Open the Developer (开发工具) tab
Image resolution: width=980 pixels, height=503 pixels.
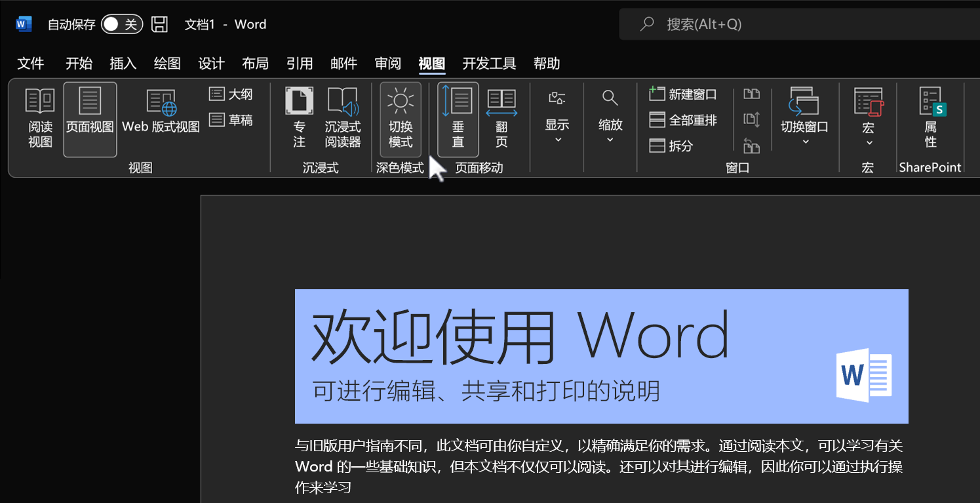click(x=489, y=64)
